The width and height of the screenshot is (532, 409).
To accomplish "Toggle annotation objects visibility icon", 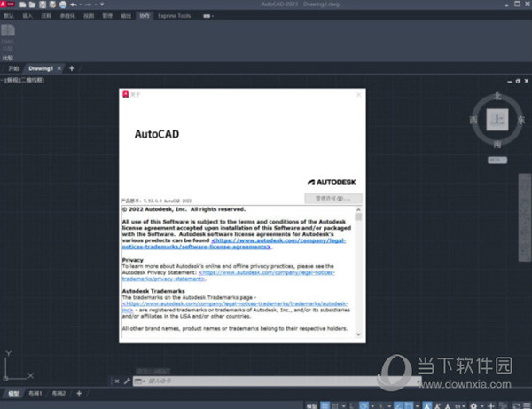I will pos(427,405).
